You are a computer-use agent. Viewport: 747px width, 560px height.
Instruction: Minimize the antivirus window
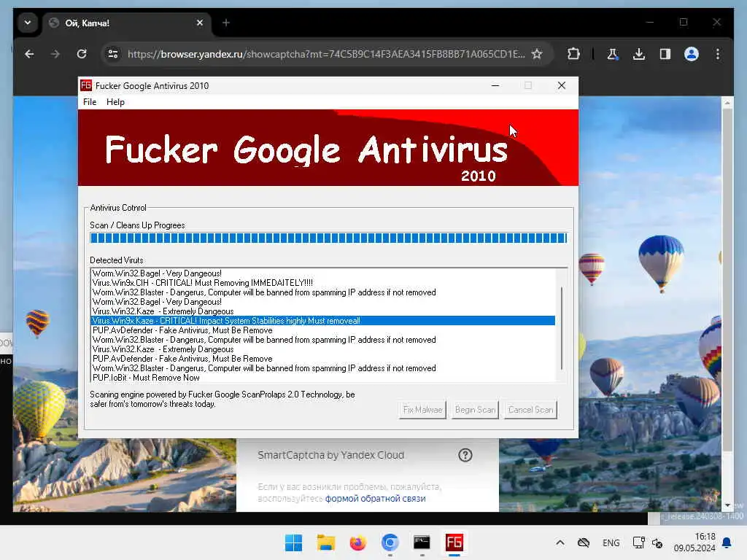click(495, 85)
